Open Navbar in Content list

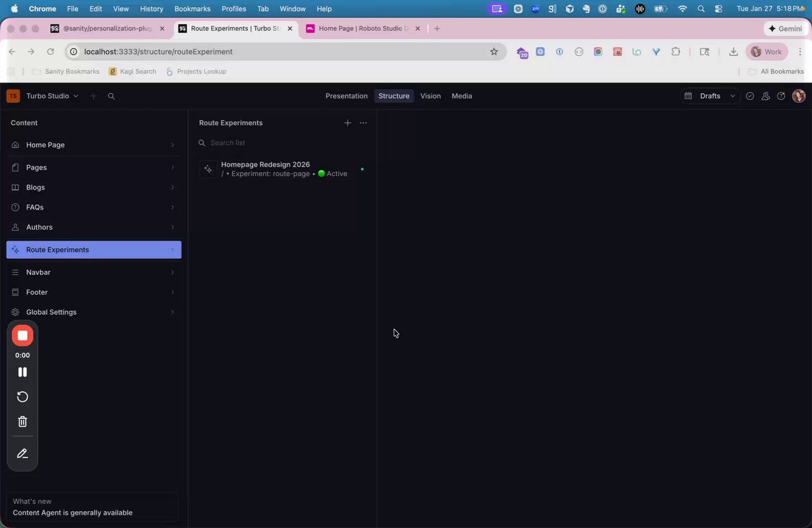[x=94, y=272]
